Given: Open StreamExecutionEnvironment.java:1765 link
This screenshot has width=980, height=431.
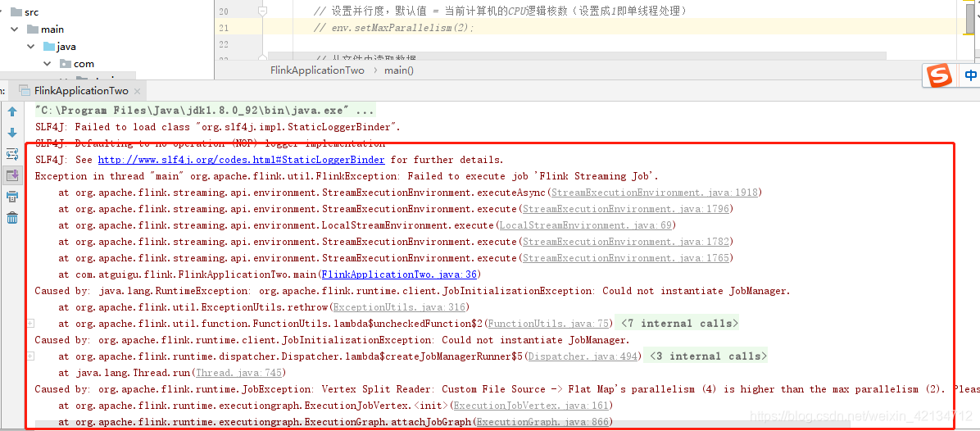Looking at the screenshot, I should click(x=626, y=258).
